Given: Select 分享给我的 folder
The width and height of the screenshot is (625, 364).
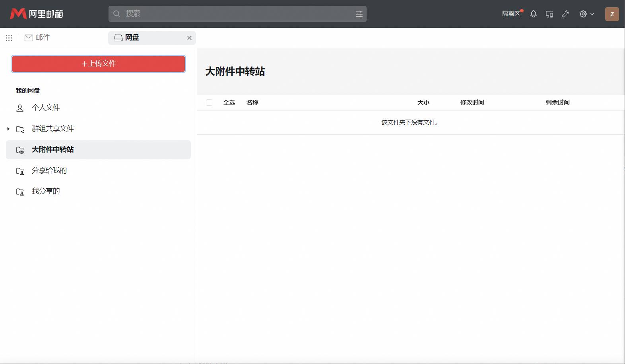Looking at the screenshot, I should (49, 170).
